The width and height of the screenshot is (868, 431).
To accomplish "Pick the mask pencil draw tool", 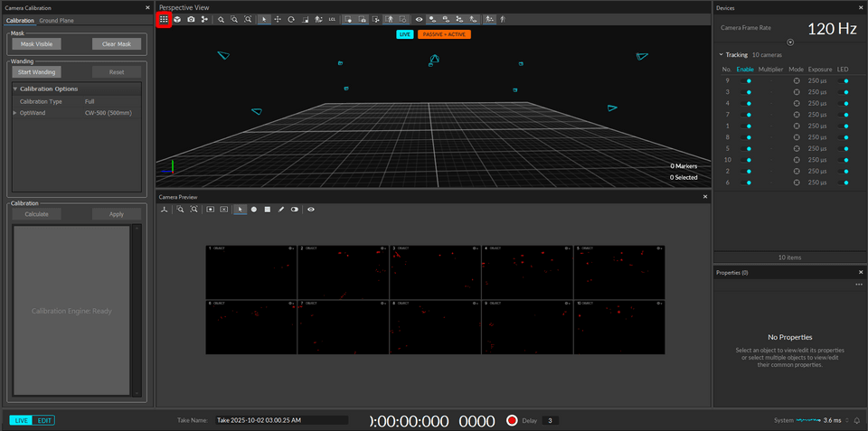I will [281, 209].
